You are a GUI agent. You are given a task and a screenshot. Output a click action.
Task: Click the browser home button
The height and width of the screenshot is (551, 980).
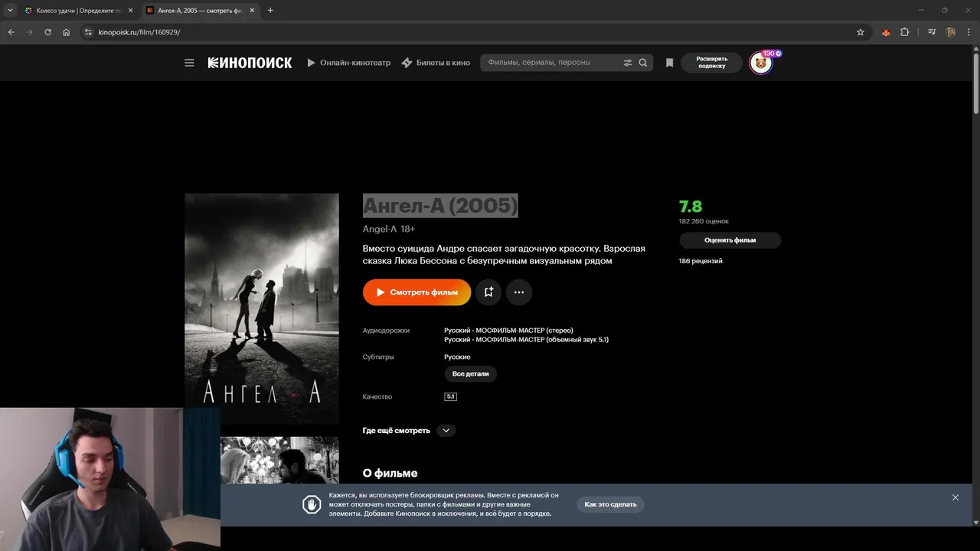coord(67,32)
